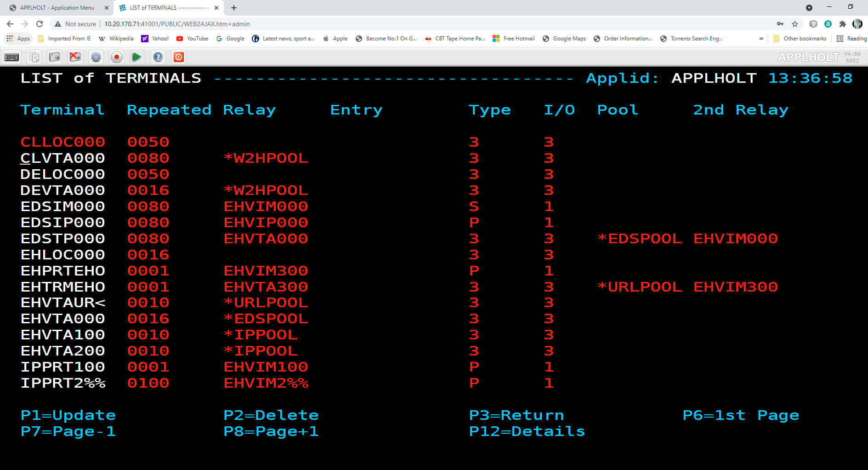Open a new browser tab

[234, 8]
